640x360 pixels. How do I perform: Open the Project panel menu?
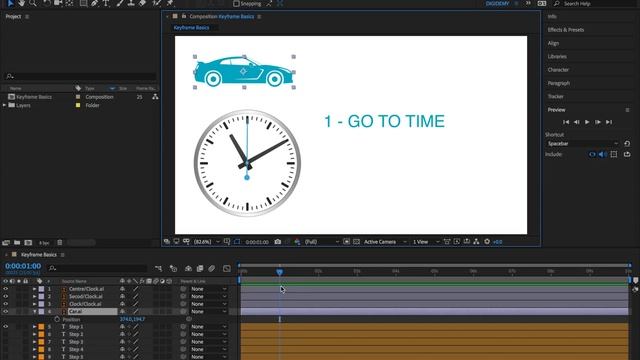(27, 17)
